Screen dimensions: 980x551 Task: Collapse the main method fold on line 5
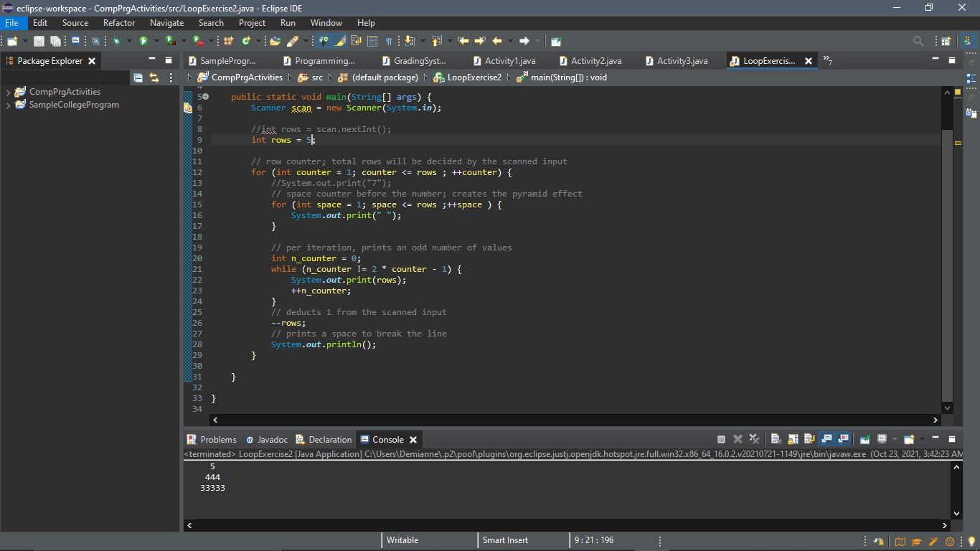click(x=206, y=97)
